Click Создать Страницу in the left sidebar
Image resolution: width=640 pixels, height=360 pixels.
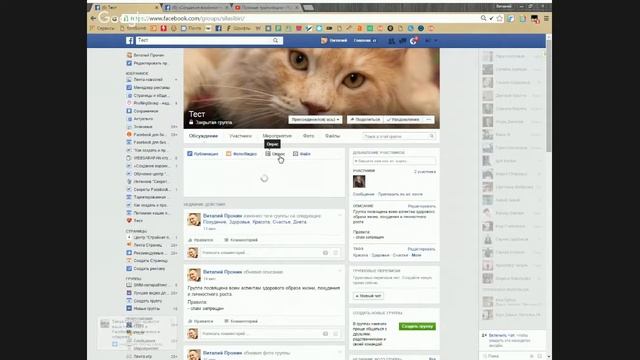[x=147, y=260]
